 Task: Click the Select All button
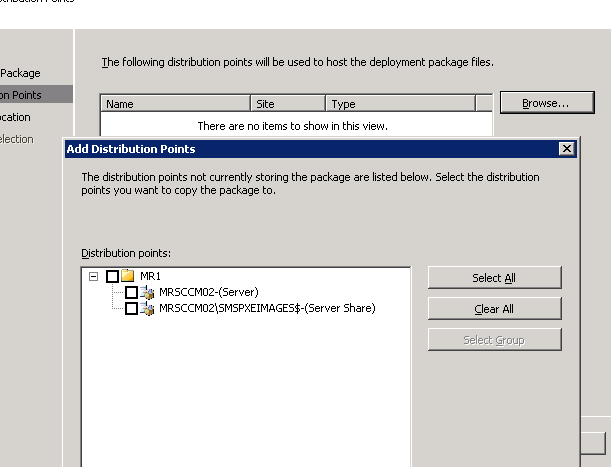coord(494,278)
